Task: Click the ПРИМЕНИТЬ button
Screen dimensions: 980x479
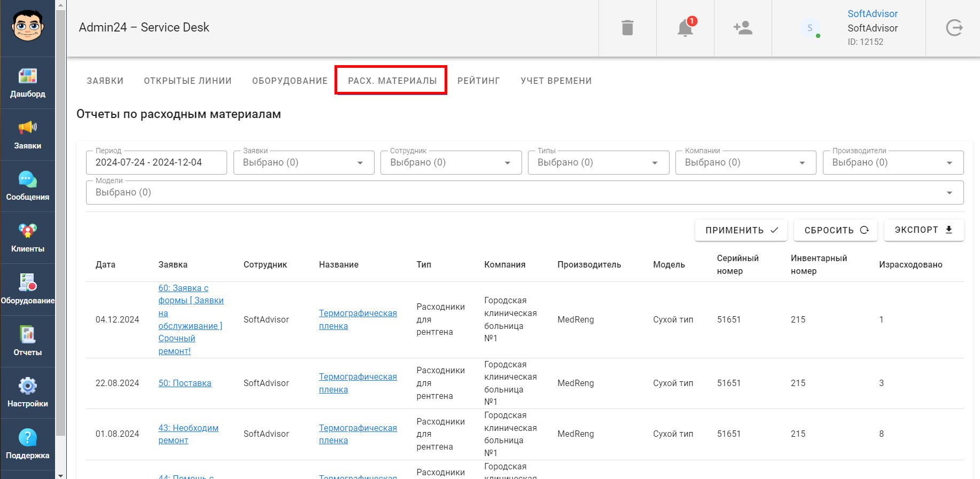Action: (x=741, y=230)
